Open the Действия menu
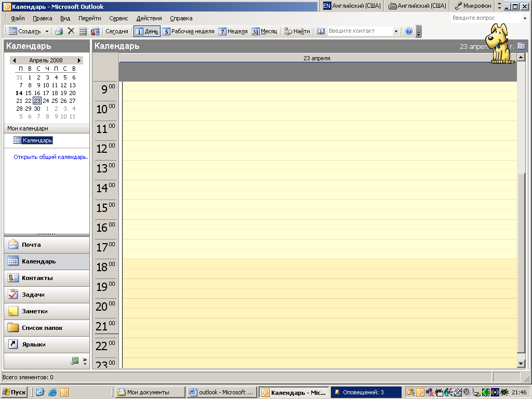532x399 pixels. [x=149, y=18]
